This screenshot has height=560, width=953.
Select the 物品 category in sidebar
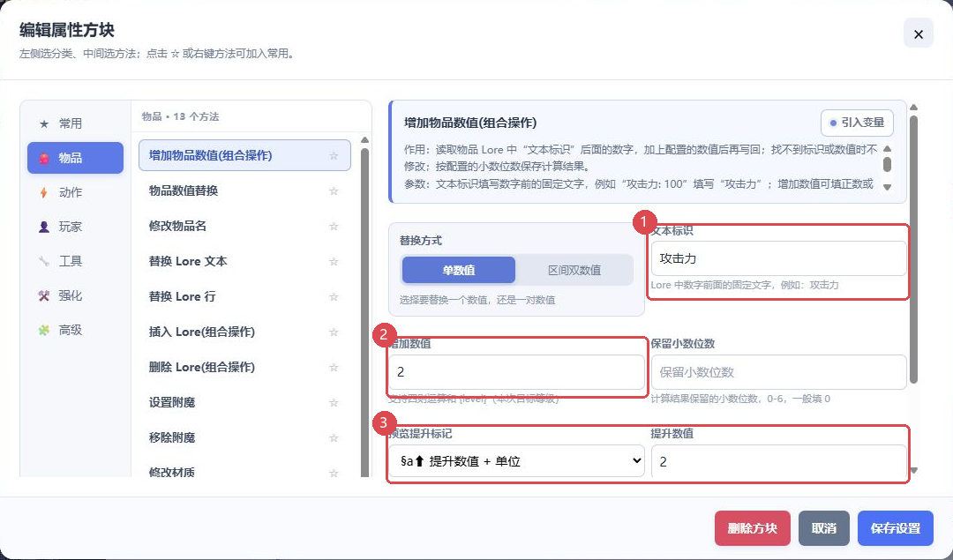(x=75, y=158)
